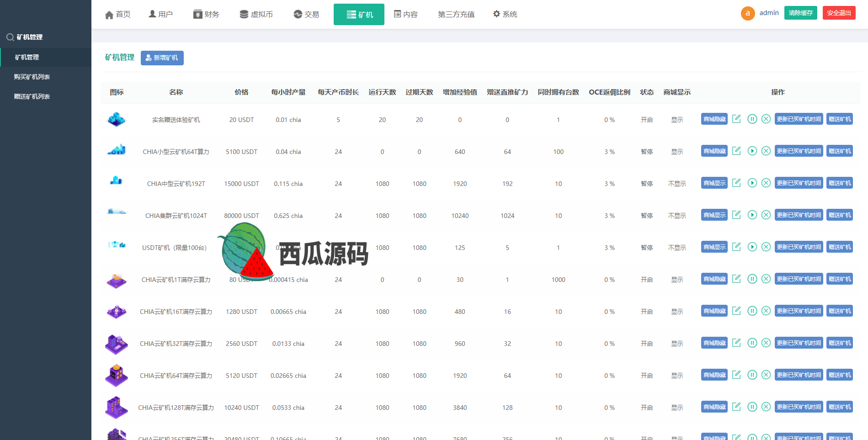Click the 0.02665 chia hourly yield cell
Screen dimensions: 868x440
tap(288, 376)
